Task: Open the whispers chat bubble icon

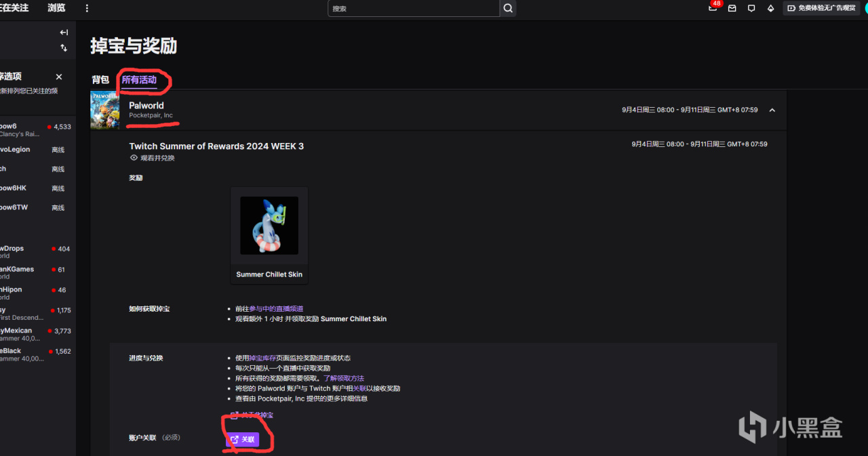Action: pyautogui.click(x=751, y=8)
